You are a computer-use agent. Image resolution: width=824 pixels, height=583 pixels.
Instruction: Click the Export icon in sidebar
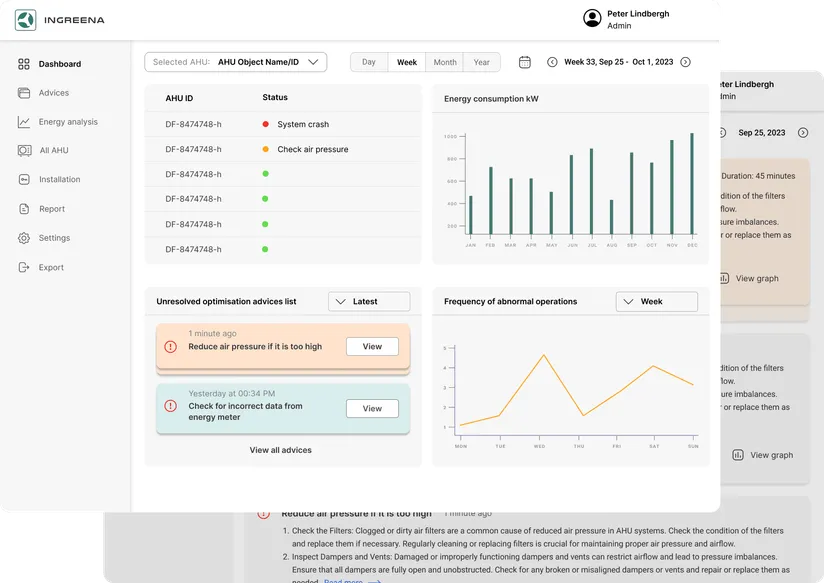[24, 267]
